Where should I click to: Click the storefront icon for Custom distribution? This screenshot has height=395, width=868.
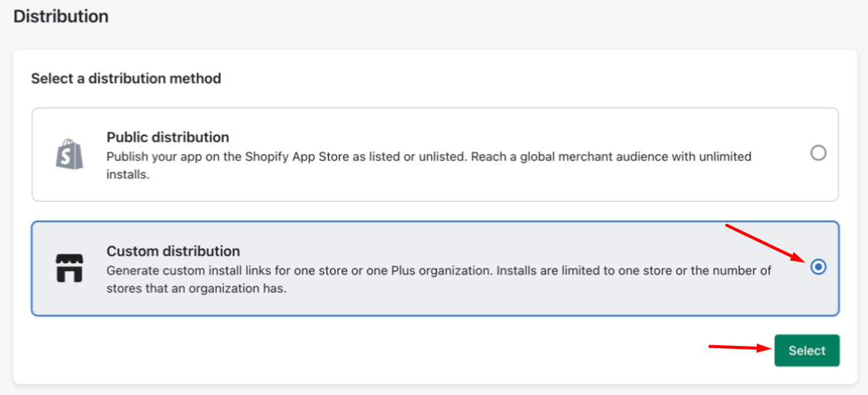coord(68,268)
